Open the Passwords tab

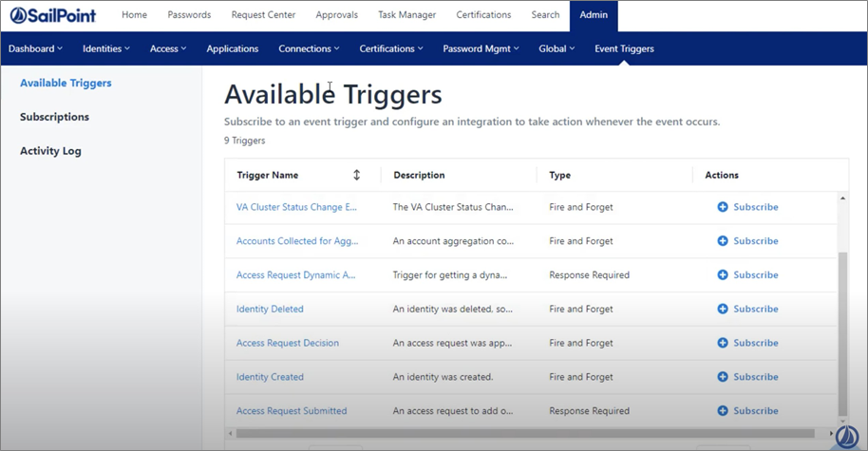[189, 15]
